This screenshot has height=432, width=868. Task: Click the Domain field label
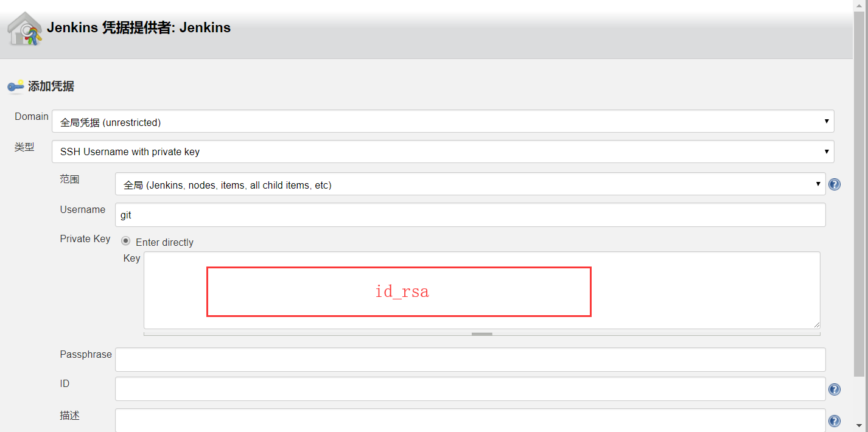click(x=32, y=116)
